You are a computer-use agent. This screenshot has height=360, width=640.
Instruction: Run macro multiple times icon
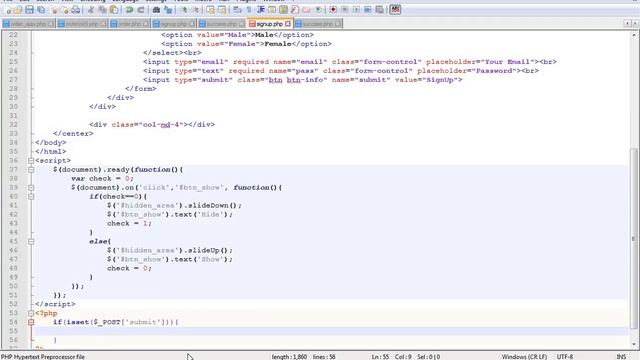pos(368,10)
